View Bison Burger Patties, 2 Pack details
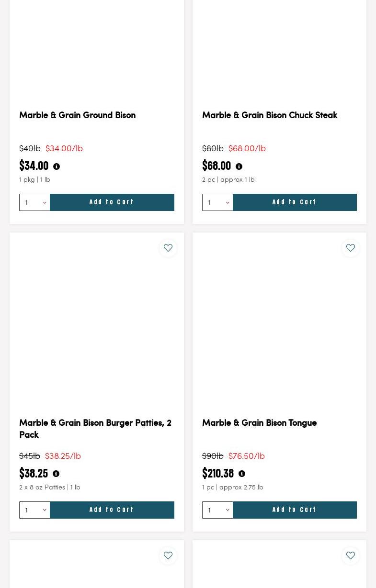The height and width of the screenshot is (588, 376). [x=95, y=429]
